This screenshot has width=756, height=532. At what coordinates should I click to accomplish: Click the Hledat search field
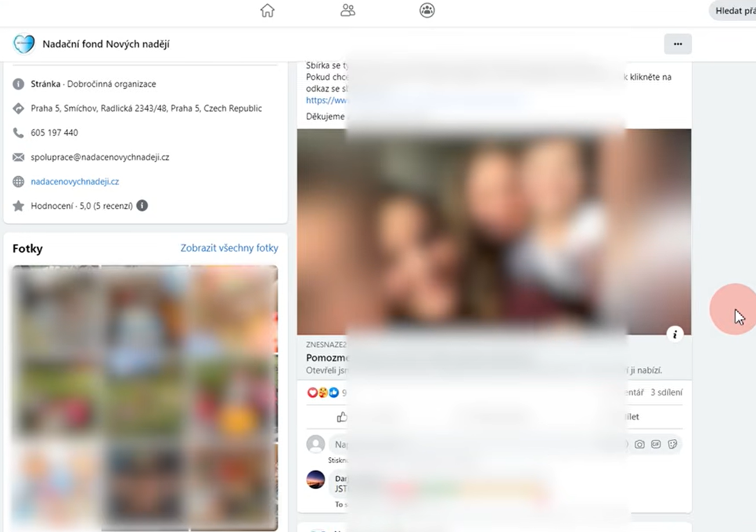tap(735, 10)
